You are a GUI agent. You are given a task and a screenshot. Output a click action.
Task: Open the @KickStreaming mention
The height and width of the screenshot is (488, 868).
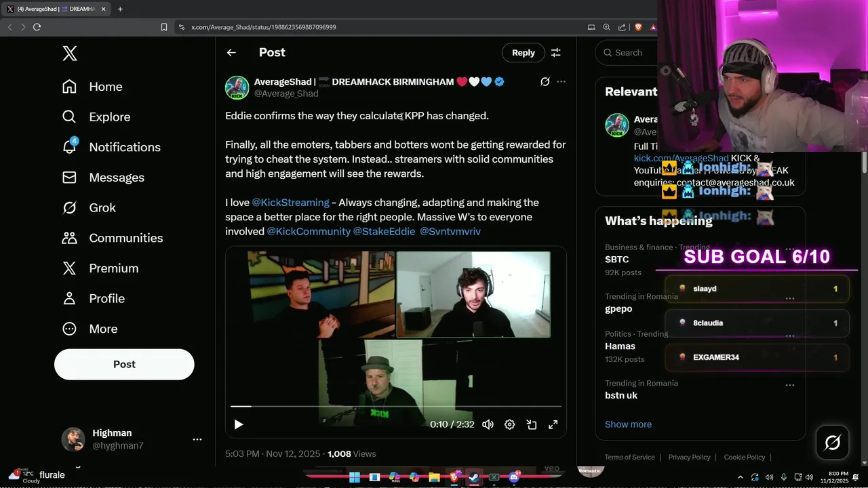click(290, 203)
